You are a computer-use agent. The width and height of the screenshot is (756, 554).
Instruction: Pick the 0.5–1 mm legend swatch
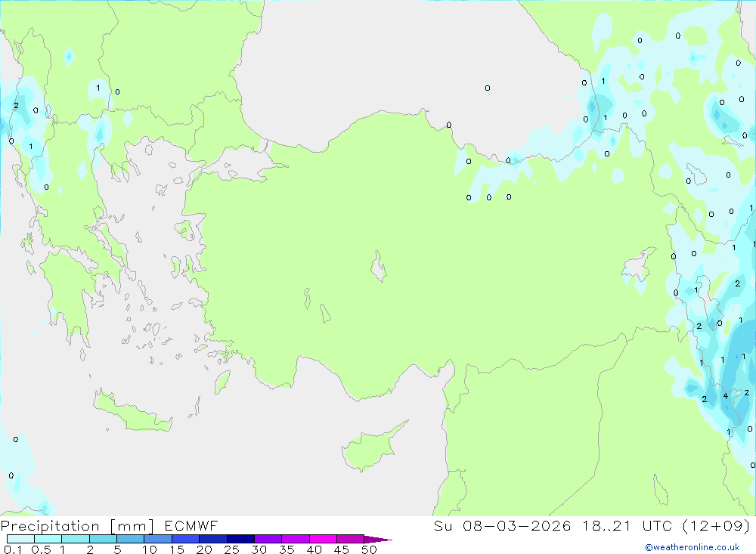coord(48,539)
